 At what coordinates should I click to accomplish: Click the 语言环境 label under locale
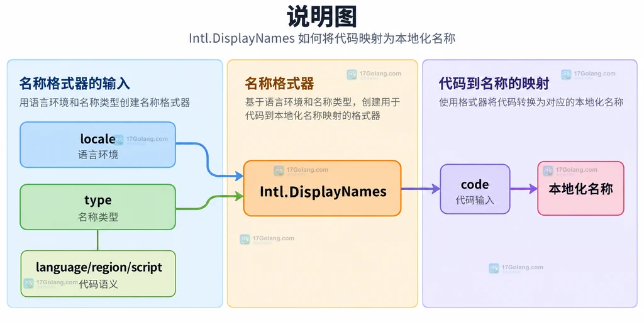97,155
